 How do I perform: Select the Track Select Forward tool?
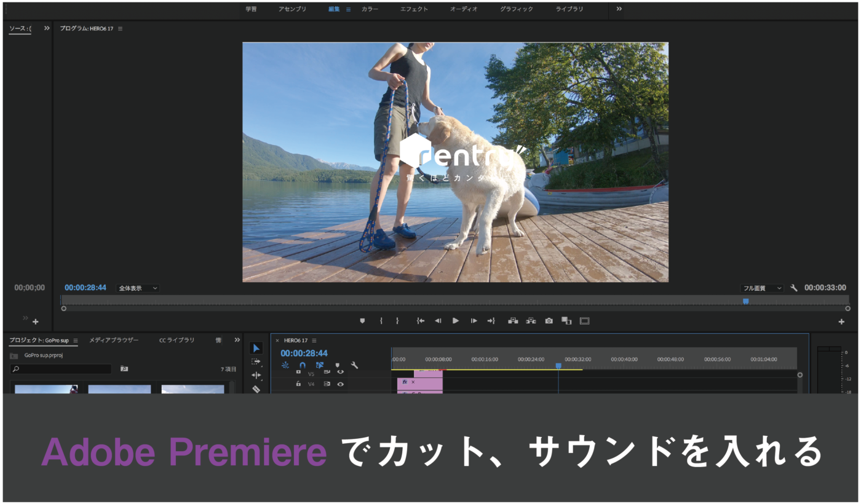256,362
